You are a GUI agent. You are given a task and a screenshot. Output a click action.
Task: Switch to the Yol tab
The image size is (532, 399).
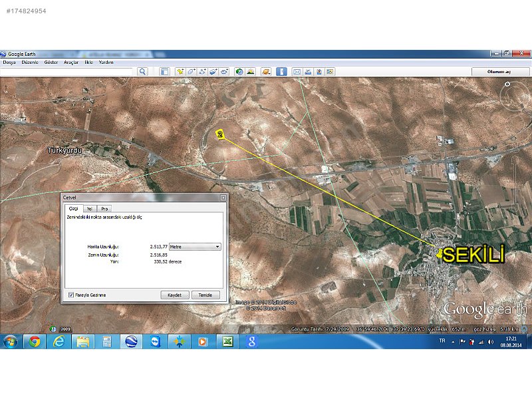pyautogui.click(x=90, y=209)
